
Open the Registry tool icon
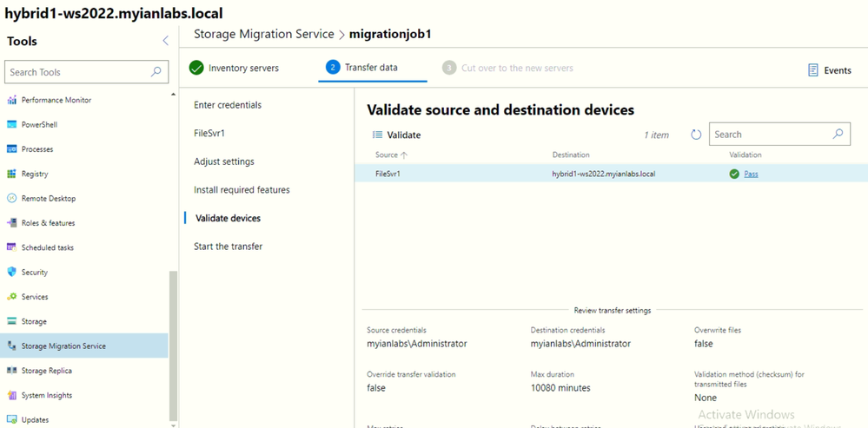tap(12, 174)
